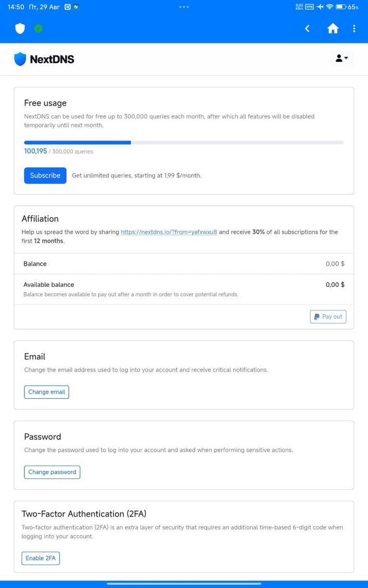Click the Subscribe button

(x=45, y=175)
